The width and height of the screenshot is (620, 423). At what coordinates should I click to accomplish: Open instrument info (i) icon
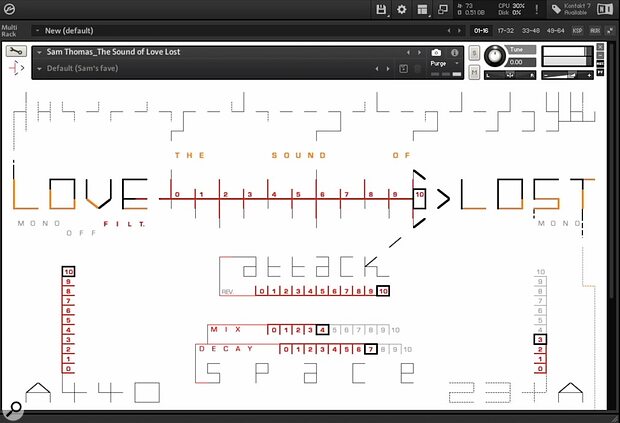coord(456,51)
